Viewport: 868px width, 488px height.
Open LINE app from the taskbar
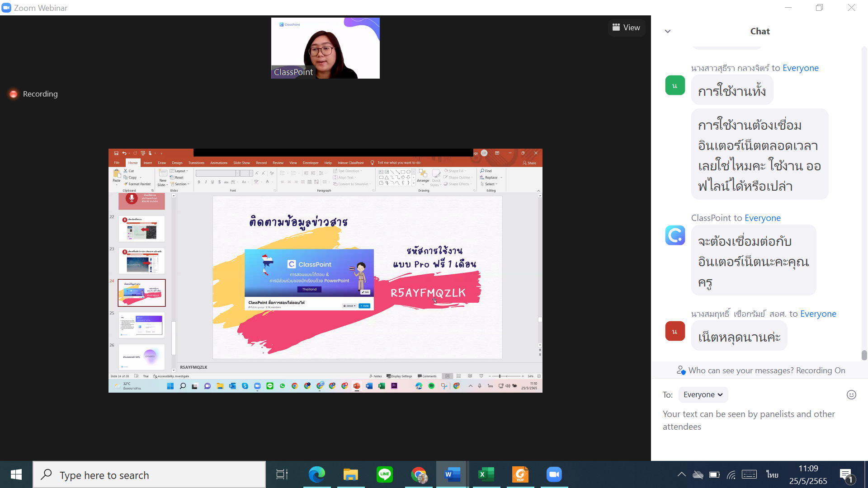[384, 474]
